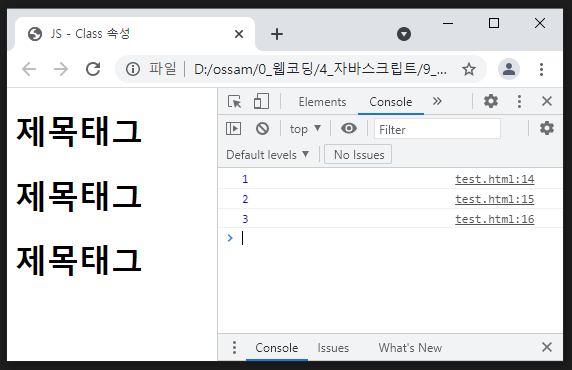572x370 pixels.
Task: Click the logged value 1
Action: 245,179
